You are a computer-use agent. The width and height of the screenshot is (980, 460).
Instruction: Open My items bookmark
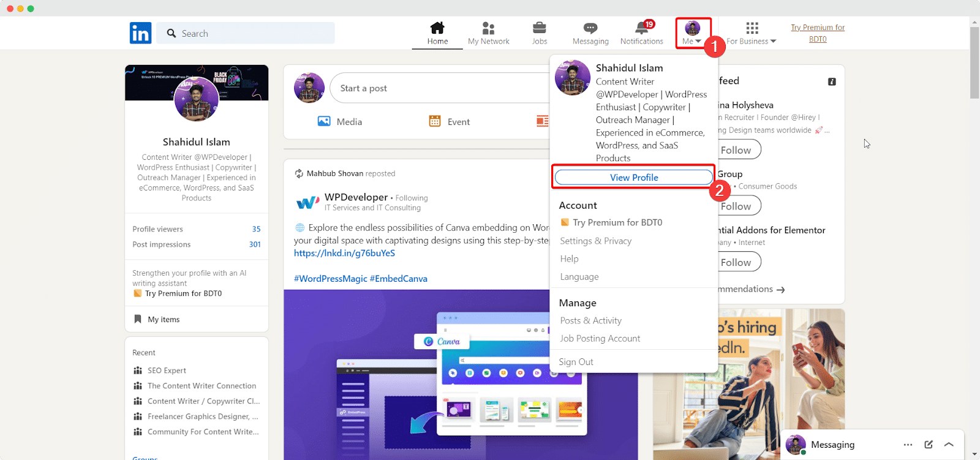[157, 319]
